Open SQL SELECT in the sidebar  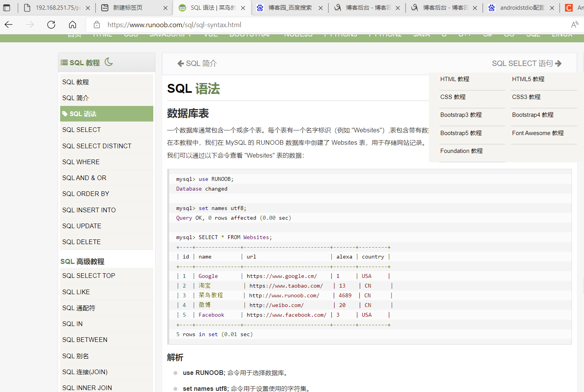coord(107,130)
